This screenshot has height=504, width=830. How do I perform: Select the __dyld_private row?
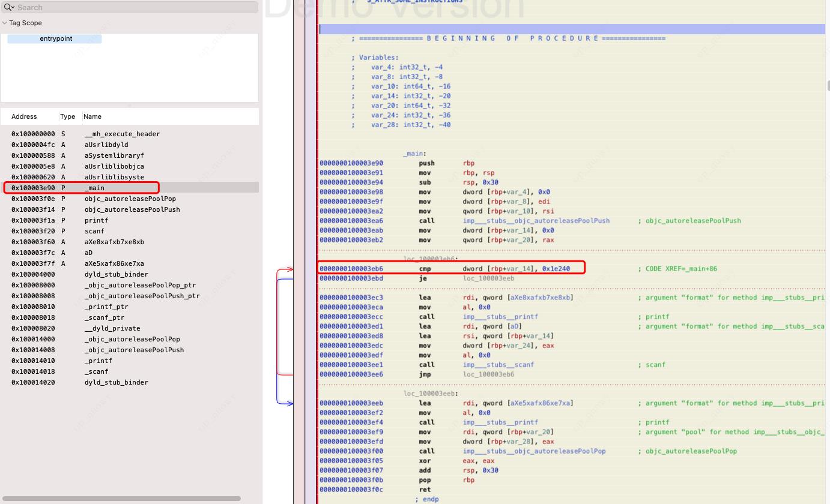coord(130,328)
